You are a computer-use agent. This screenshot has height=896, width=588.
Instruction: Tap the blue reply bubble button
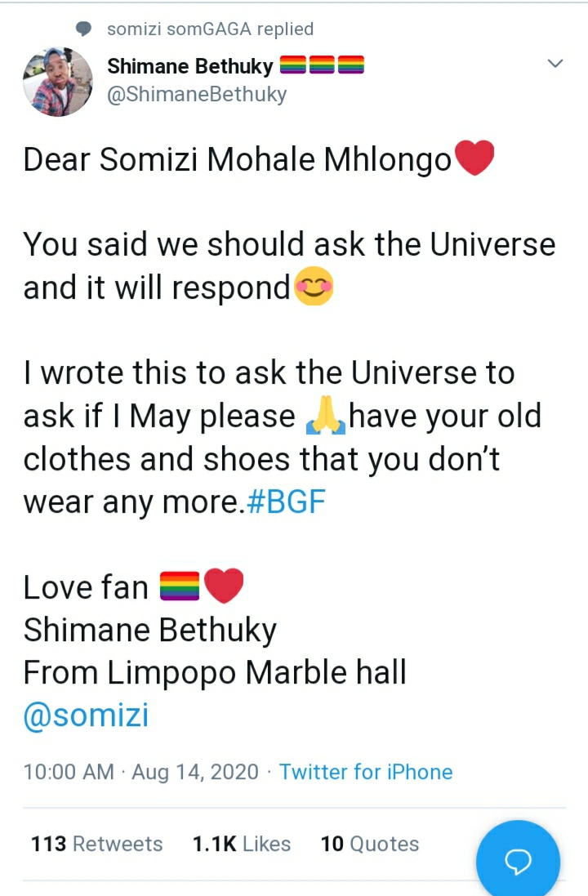pos(518,861)
